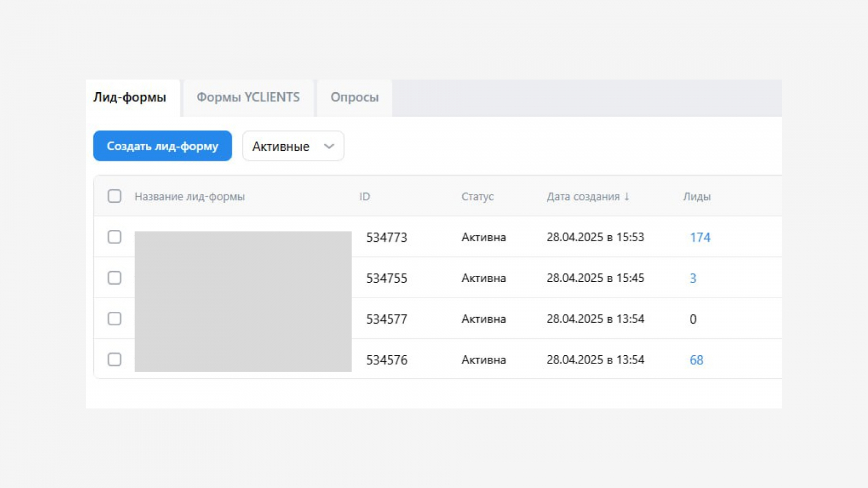Check the box for form 534773
868x488 pixels.
pyautogui.click(x=114, y=237)
